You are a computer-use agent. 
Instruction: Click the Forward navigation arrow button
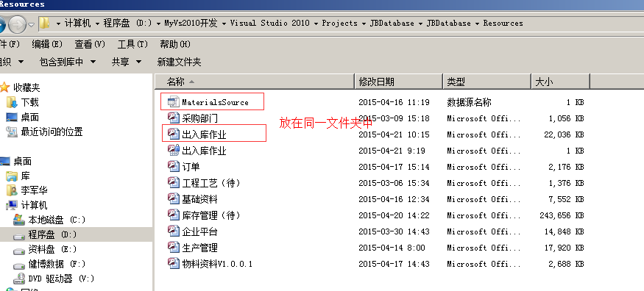coord(17,25)
